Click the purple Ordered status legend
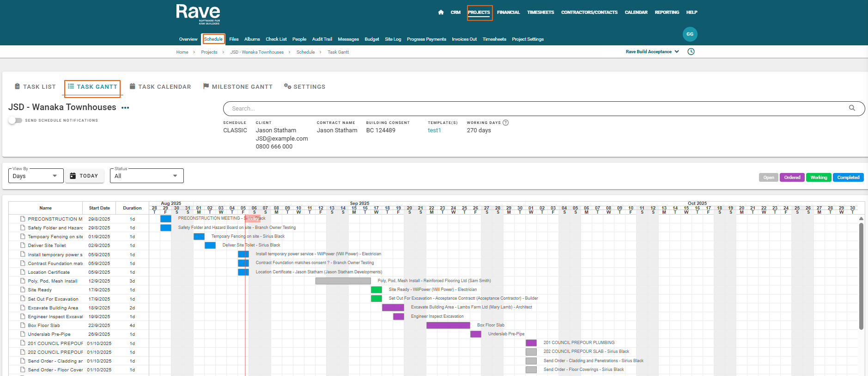 [x=792, y=178]
